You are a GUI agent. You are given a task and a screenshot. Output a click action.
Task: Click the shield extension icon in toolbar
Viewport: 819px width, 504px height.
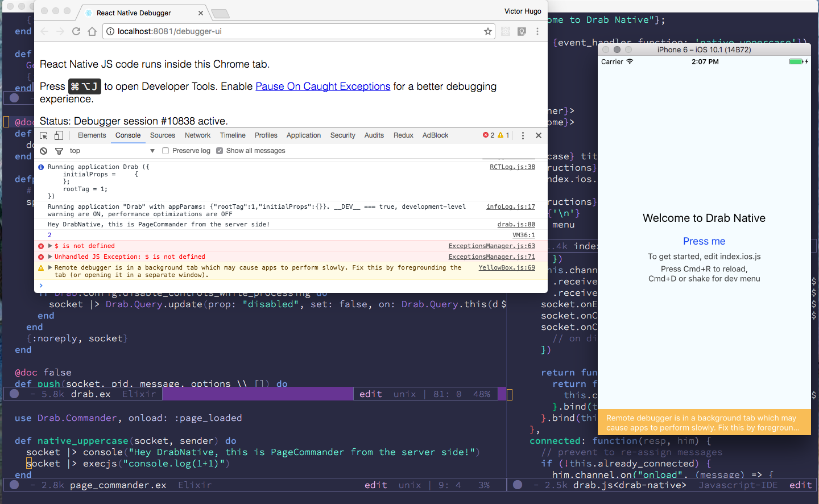(522, 31)
